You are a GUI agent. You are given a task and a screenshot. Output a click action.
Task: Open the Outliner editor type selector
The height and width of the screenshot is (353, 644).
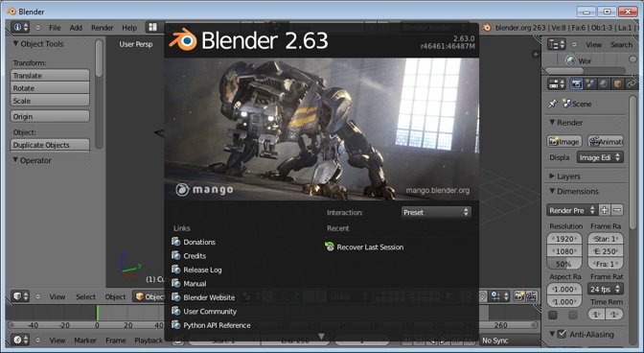click(557, 44)
